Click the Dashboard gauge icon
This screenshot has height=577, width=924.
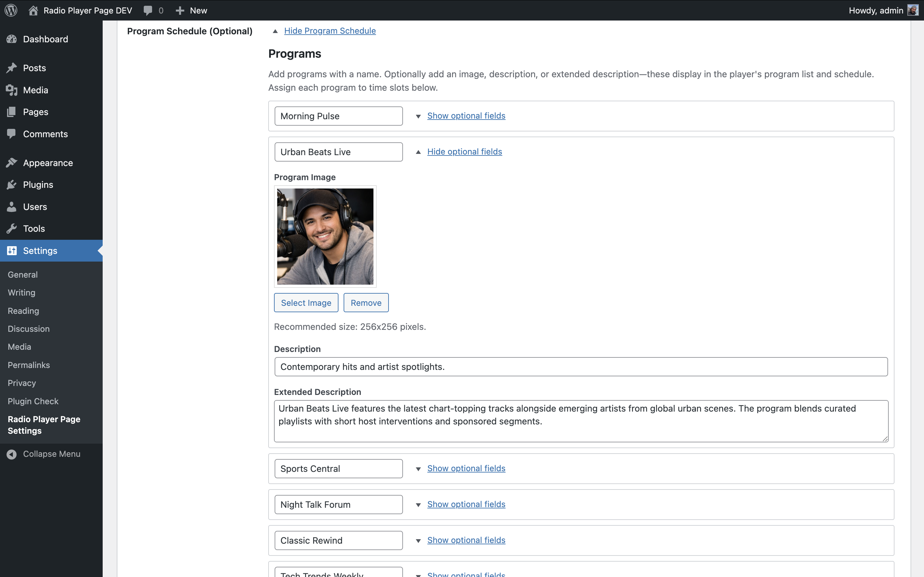pyautogui.click(x=12, y=39)
